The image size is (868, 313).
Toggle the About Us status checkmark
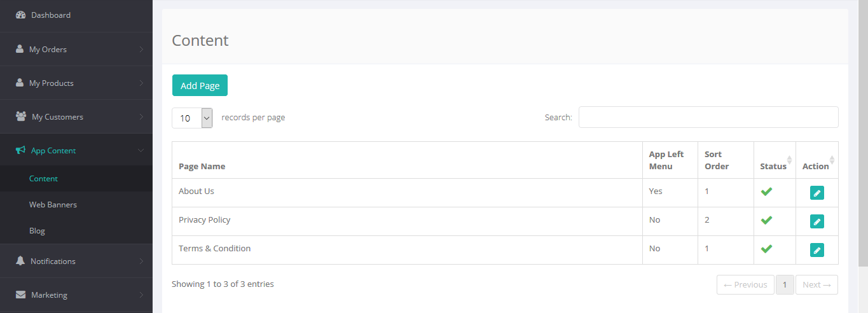(766, 191)
